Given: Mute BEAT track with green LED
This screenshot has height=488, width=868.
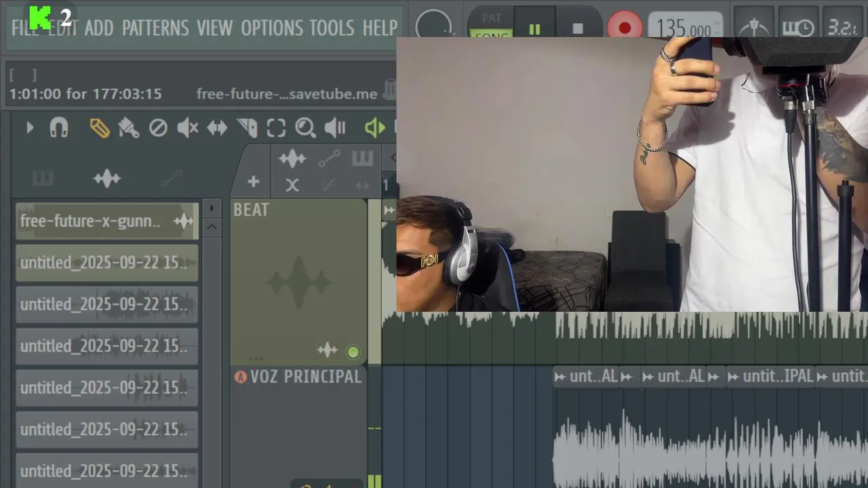Looking at the screenshot, I should pos(353,352).
